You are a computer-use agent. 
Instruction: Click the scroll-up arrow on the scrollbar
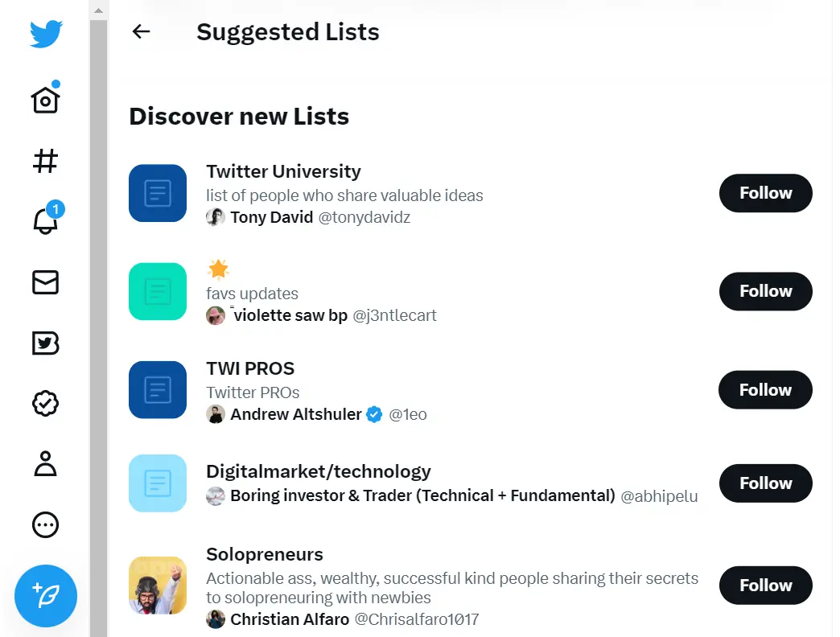pyautogui.click(x=98, y=10)
